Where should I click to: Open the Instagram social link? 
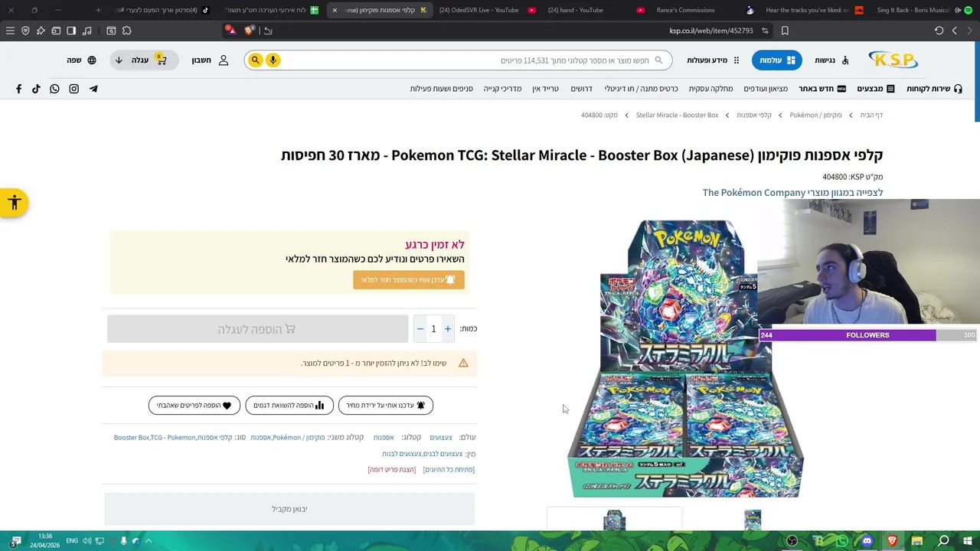pyautogui.click(x=73, y=89)
